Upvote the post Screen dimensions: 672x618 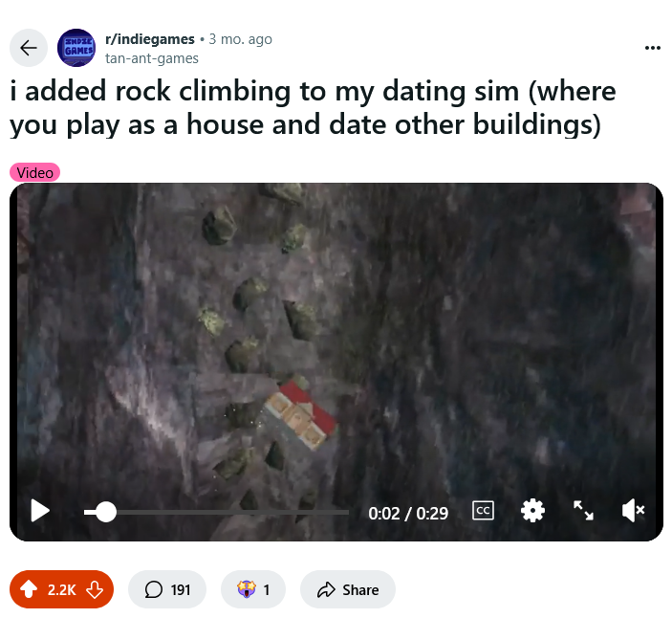pos(29,589)
